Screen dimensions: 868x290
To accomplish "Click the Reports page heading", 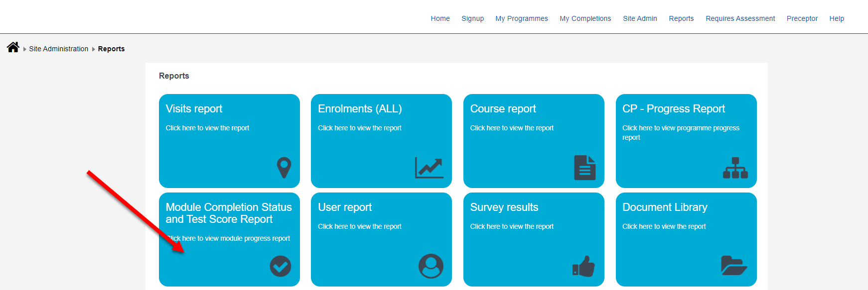I will point(174,76).
